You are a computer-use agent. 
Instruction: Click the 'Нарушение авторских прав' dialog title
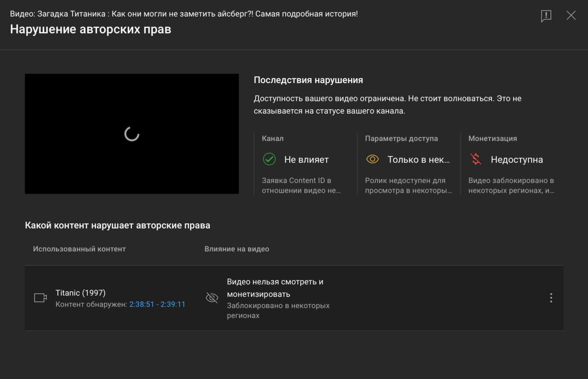click(90, 29)
